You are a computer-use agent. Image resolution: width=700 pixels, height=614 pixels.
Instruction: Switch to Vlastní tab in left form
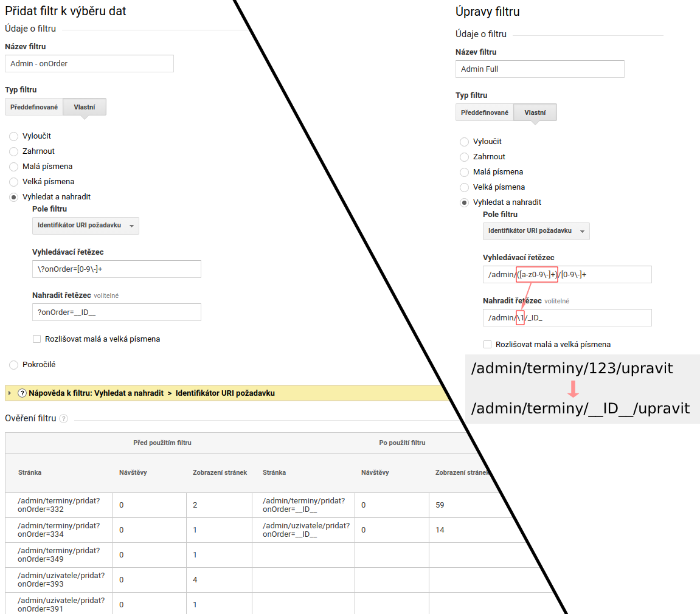(x=85, y=107)
